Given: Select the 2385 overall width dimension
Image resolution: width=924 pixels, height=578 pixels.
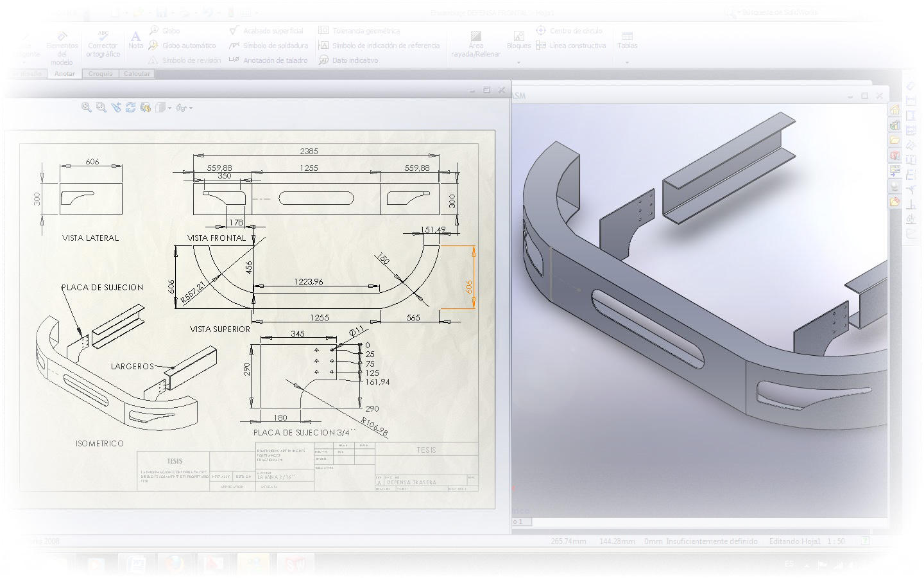Looking at the screenshot, I should [309, 152].
